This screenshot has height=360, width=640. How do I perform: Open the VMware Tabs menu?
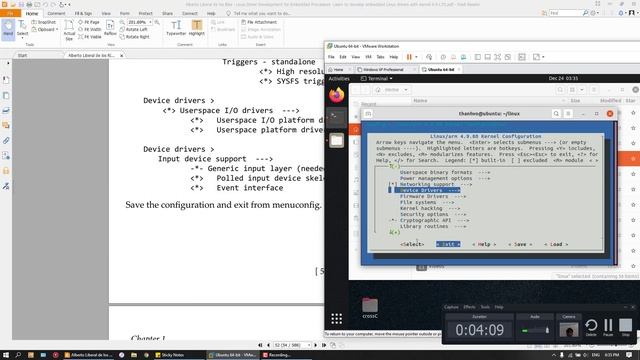[x=380, y=57]
